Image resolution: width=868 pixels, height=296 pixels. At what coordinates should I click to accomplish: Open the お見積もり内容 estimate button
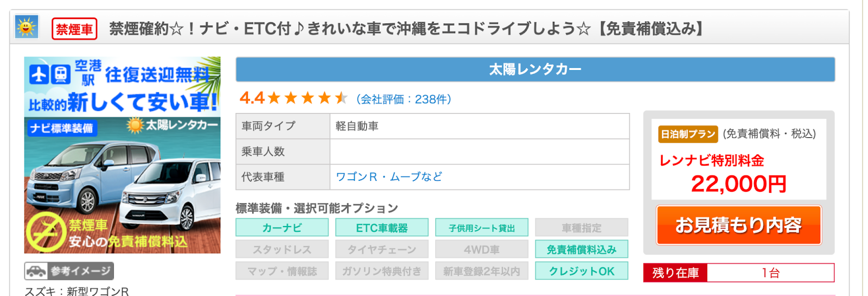738,225
